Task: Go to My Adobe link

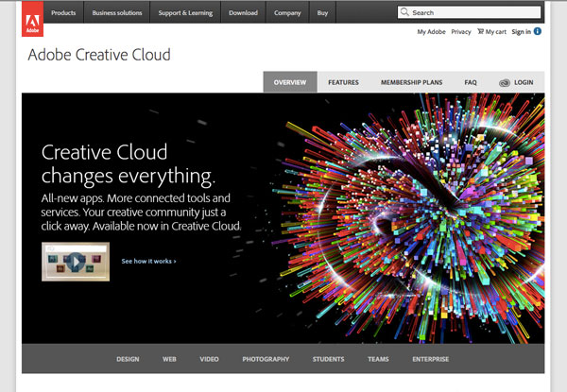Action: pyautogui.click(x=431, y=32)
